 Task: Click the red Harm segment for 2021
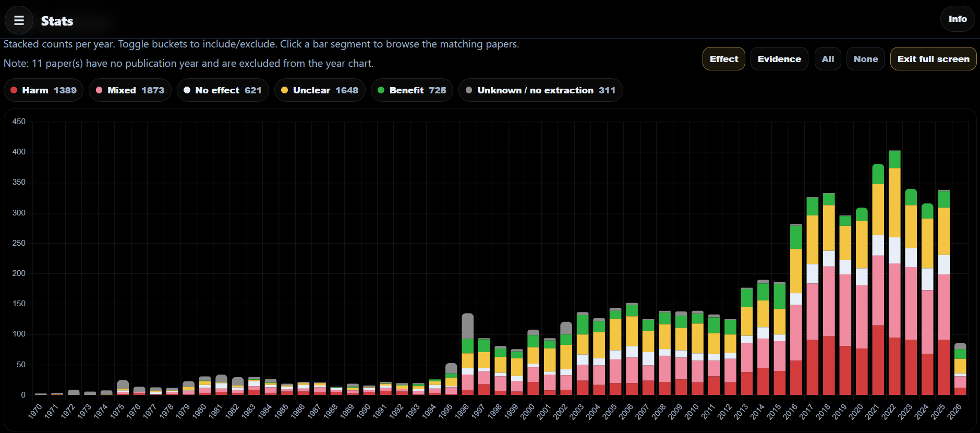[x=878, y=360]
